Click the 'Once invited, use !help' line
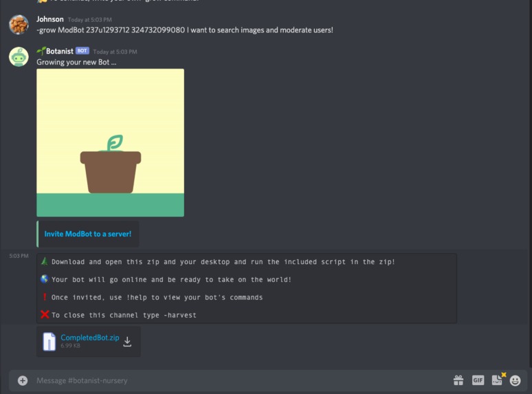 pyautogui.click(x=157, y=298)
